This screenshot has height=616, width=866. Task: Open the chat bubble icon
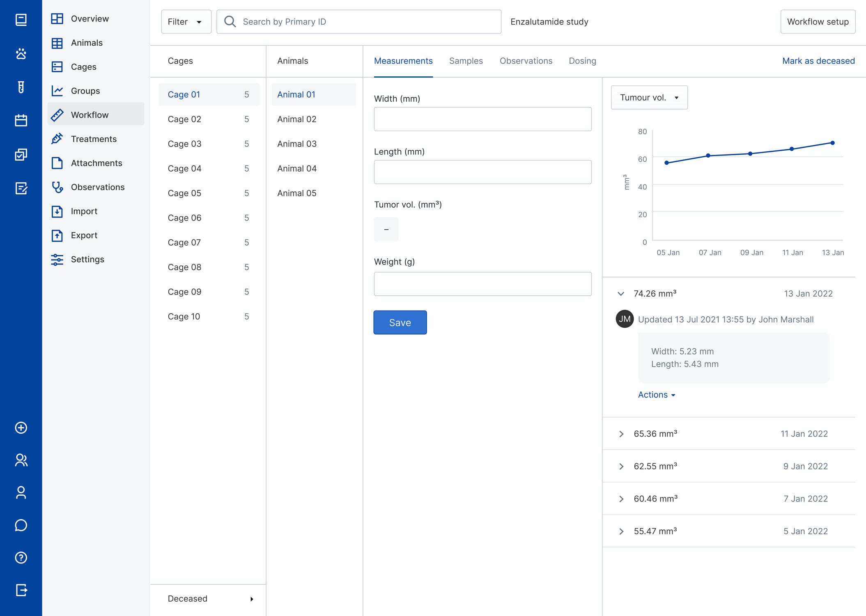pyautogui.click(x=21, y=525)
